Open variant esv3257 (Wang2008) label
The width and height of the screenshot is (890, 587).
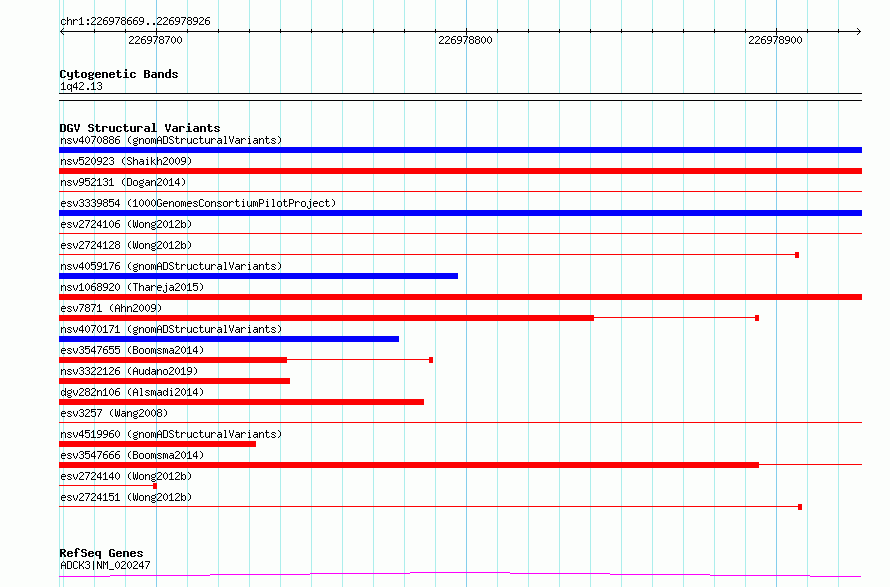[114, 413]
